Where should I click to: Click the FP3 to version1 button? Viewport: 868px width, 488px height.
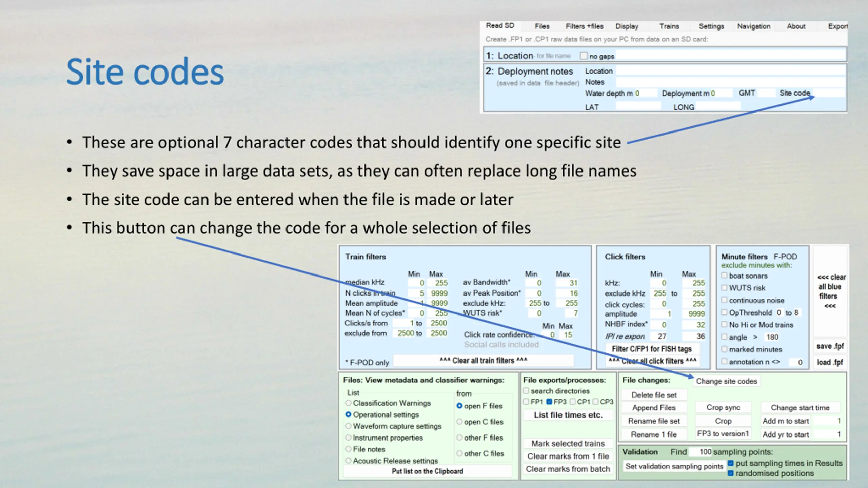pos(723,434)
